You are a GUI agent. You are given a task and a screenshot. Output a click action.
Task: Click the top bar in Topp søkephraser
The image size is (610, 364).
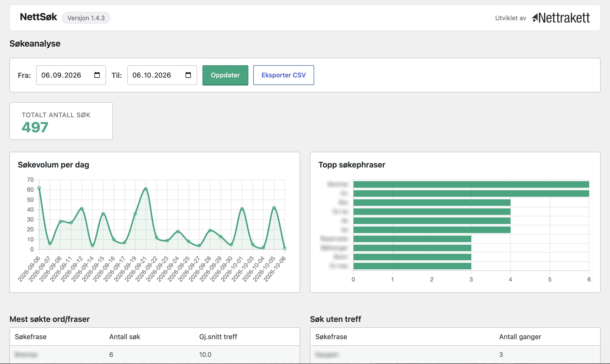pos(471,184)
